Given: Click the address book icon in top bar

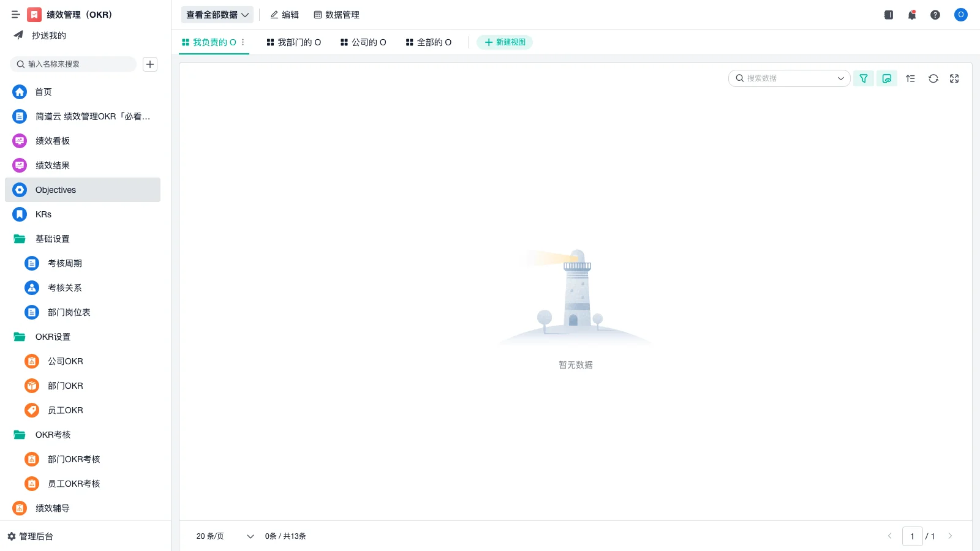Looking at the screenshot, I should [x=888, y=15].
